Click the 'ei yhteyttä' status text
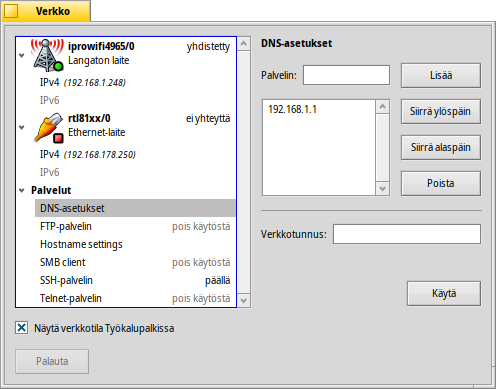Image resolution: width=496 pixels, height=389 pixels. [x=208, y=119]
